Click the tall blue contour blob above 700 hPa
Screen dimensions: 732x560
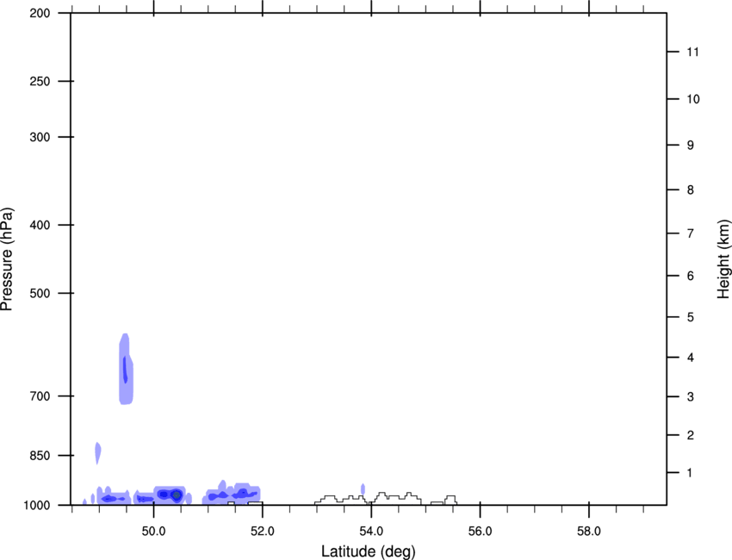point(126,369)
